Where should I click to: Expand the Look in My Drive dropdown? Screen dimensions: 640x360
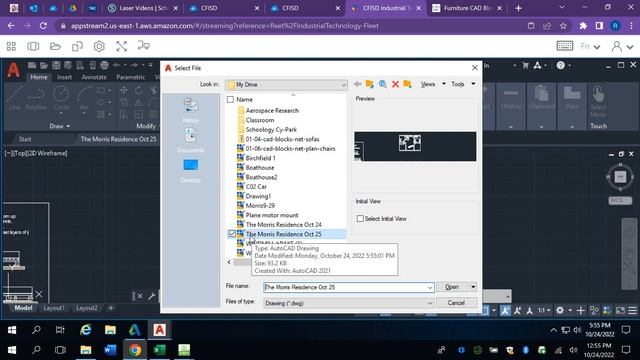click(x=343, y=84)
